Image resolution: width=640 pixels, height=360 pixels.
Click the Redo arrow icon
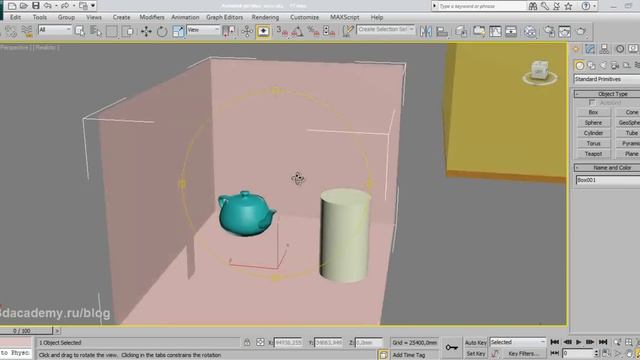point(64,6)
